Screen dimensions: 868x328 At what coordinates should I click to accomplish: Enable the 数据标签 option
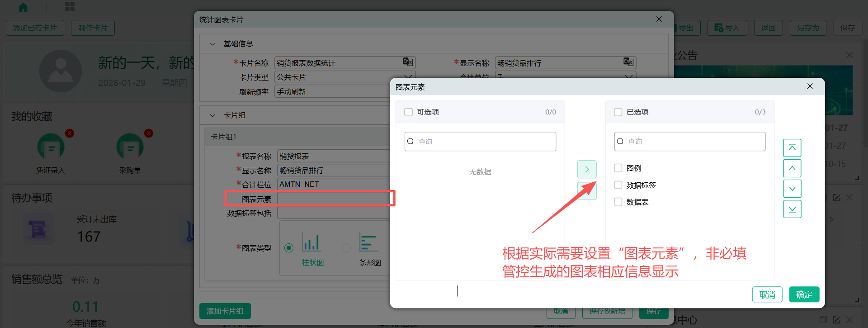(618, 185)
